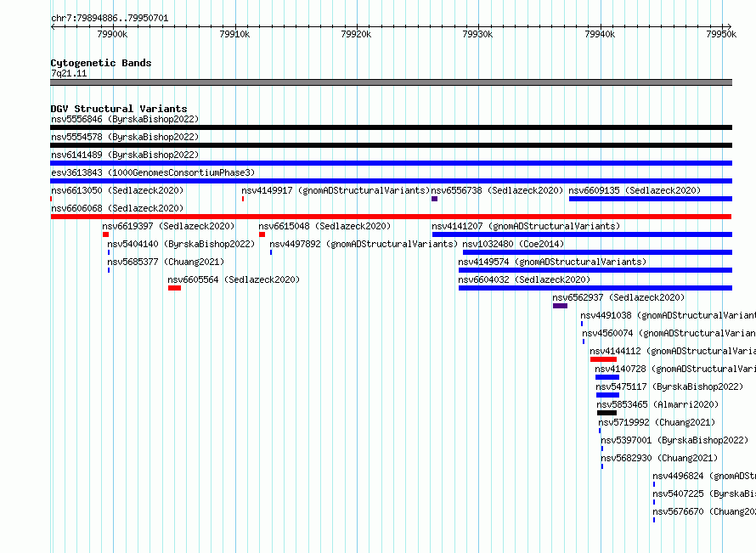Screen dimensions: 756x553
Task: Open nsv5676670 Chuang variant label
Action: click(704, 511)
